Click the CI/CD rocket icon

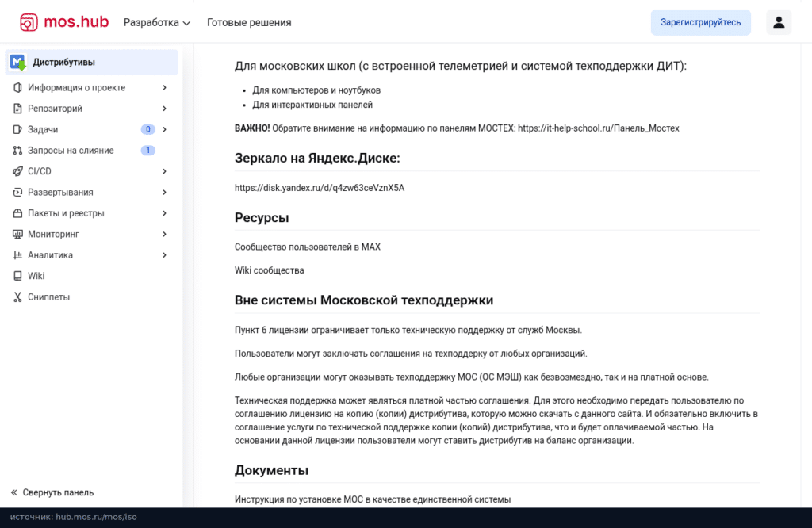click(x=17, y=171)
